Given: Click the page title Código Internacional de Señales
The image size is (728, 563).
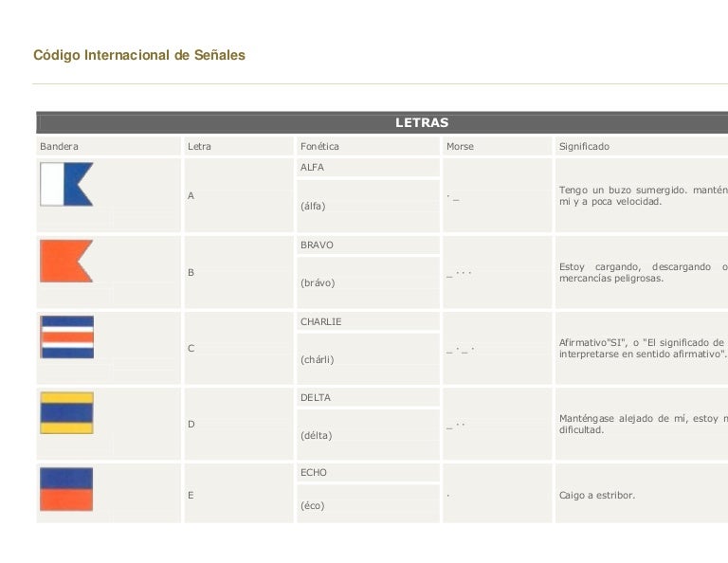Looking at the screenshot, I should pos(139,55).
